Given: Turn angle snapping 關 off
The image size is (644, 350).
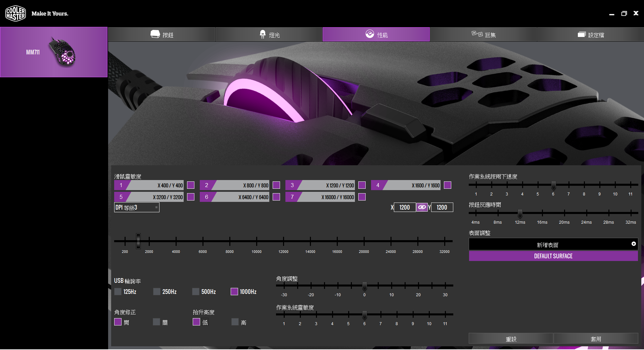Looking at the screenshot, I should (x=156, y=322).
